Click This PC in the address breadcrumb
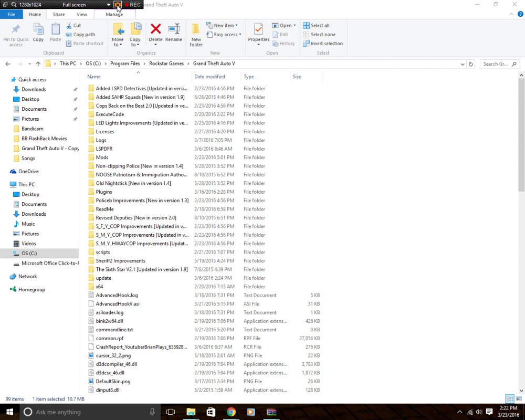 coord(68,64)
